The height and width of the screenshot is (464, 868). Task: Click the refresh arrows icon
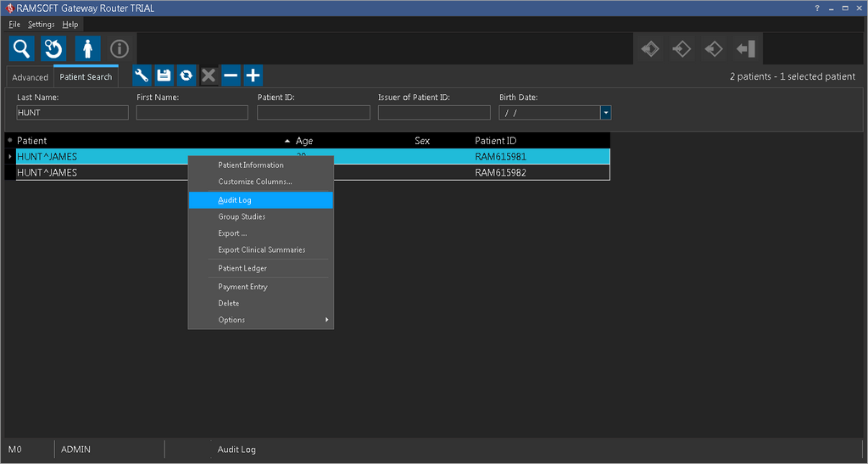(x=186, y=75)
